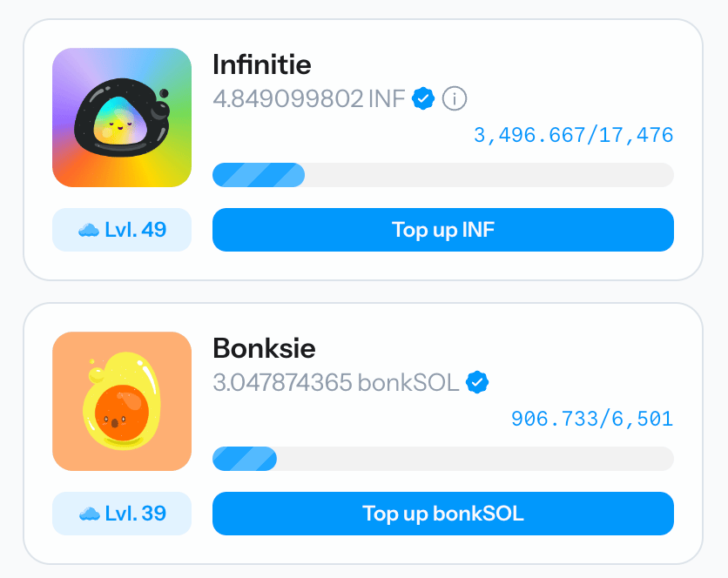Click the Infinitie pet name heading

pos(261,64)
